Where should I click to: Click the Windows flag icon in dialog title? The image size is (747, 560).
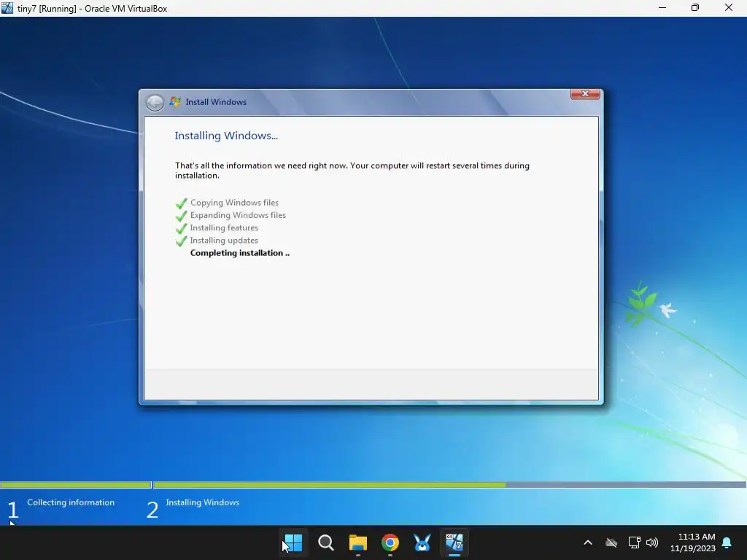[x=175, y=102]
